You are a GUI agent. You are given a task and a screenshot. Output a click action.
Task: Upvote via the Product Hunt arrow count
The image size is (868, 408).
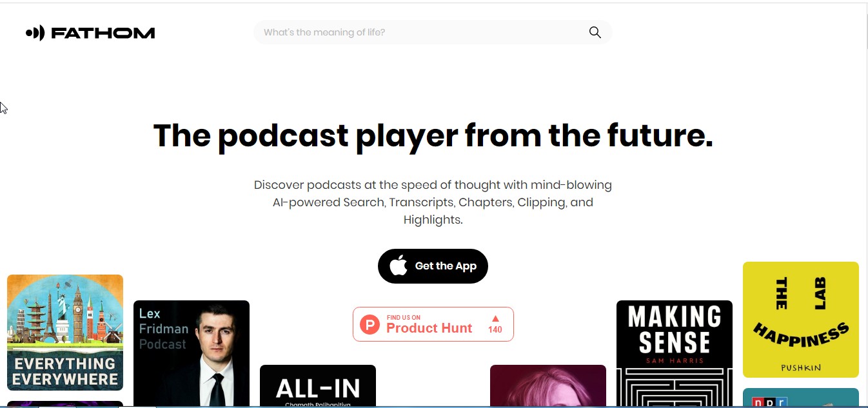tap(495, 324)
